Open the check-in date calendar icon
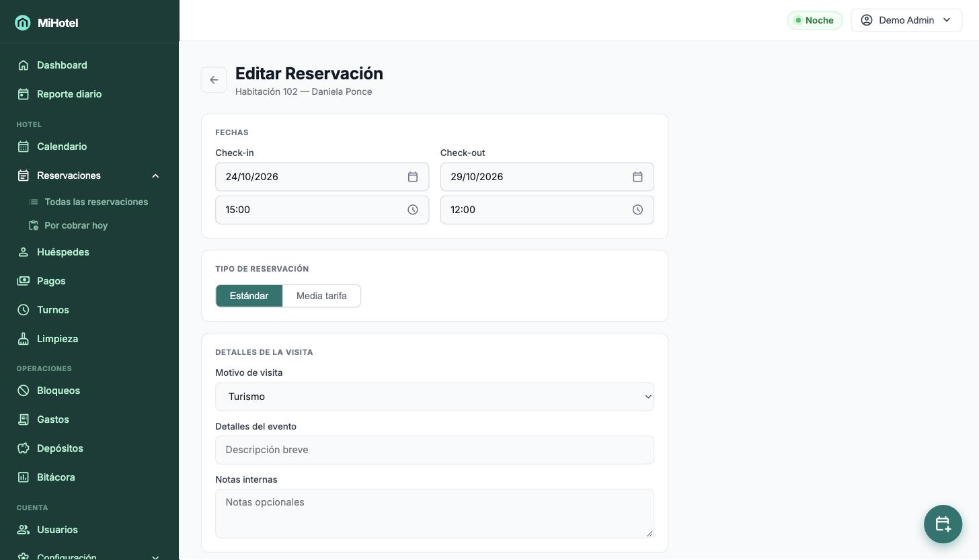This screenshot has height=560, width=979. click(x=413, y=177)
